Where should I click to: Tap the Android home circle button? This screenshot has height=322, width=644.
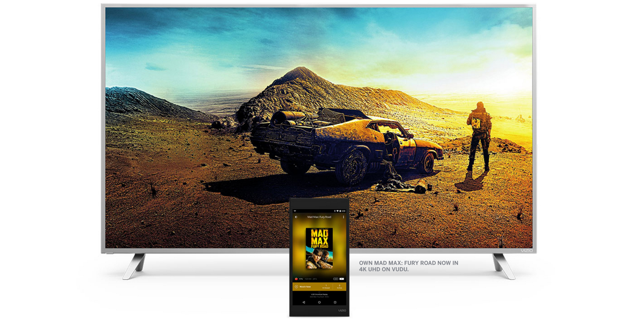pyautogui.click(x=320, y=302)
